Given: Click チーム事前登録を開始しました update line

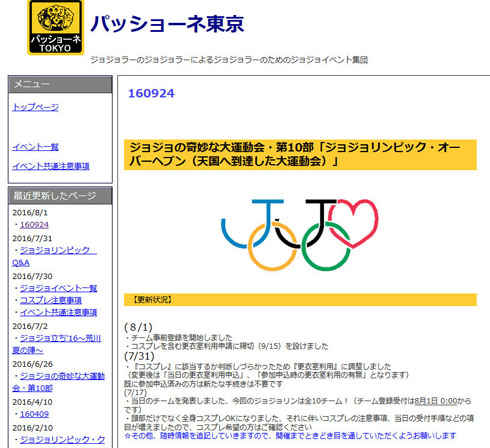Looking at the screenshot, I should tap(178, 337).
